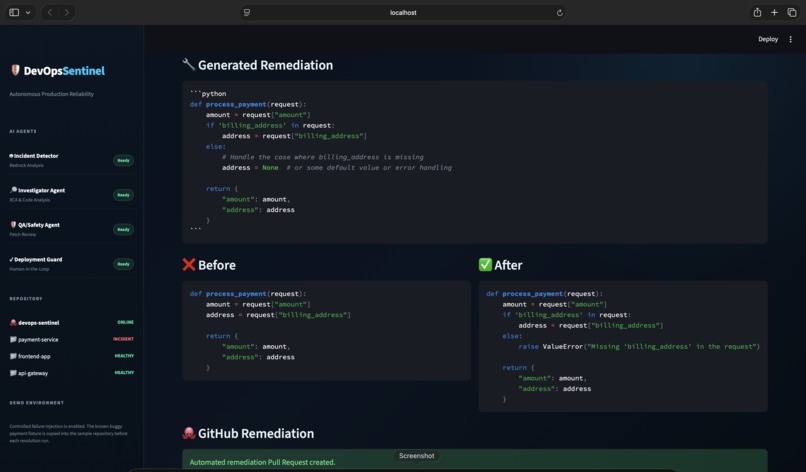Image resolution: width=806 pixels, height=472 pixels.
Task: Click the Ready badge for Investigator Agent
Action: click(123, 195)
